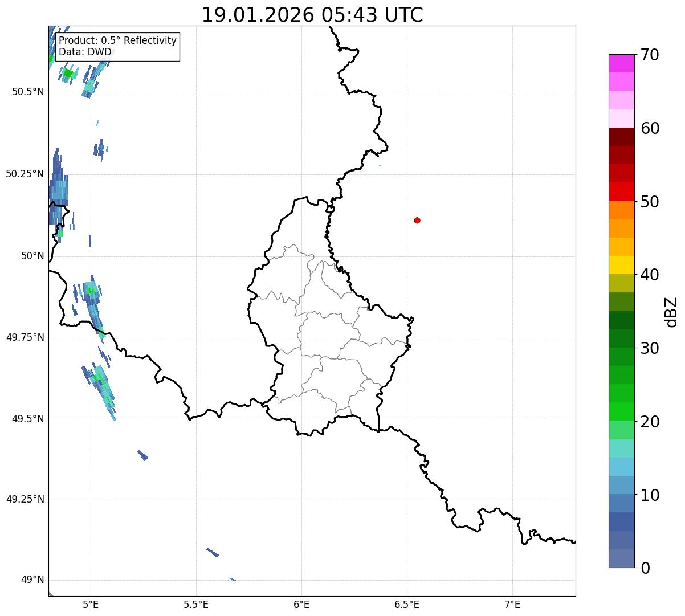Select the orange colorbar segment above 50
Screen dimensions: 685x616
(x=621, y=210)
